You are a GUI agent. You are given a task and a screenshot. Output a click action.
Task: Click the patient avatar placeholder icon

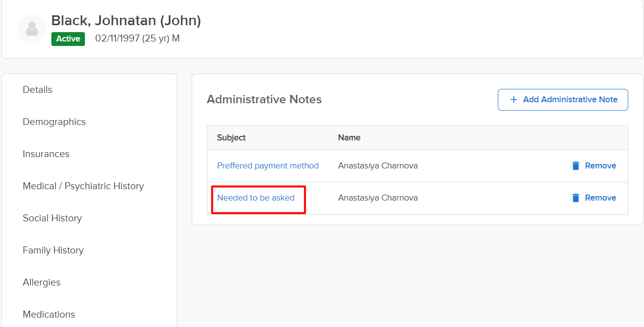point(32,29)
